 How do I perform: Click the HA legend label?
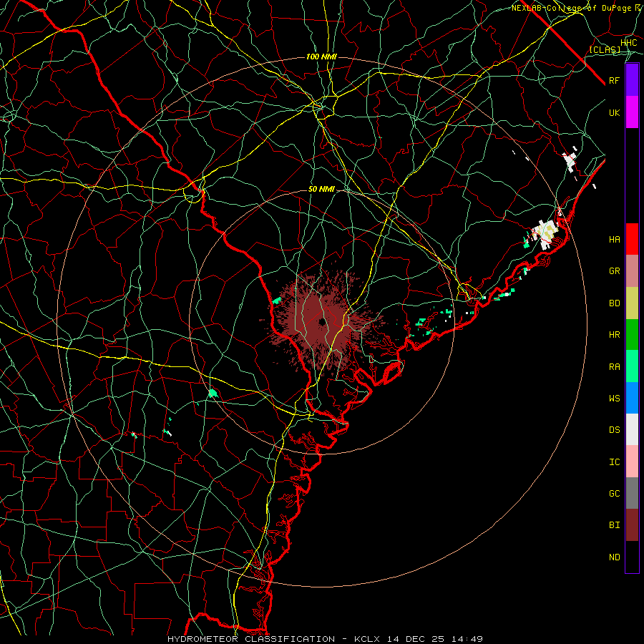pos(614,240)
